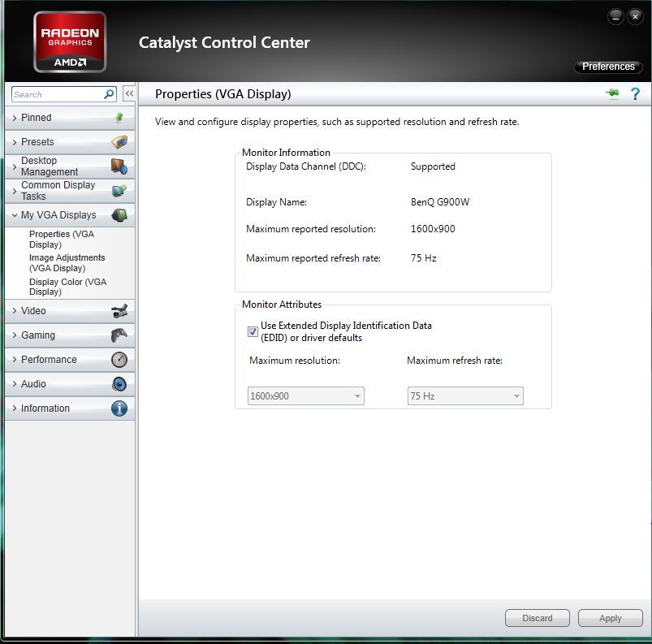This screenshot has height=644, width=652.
Task: Click the Gaming controller icon
Action: (119, 335)
